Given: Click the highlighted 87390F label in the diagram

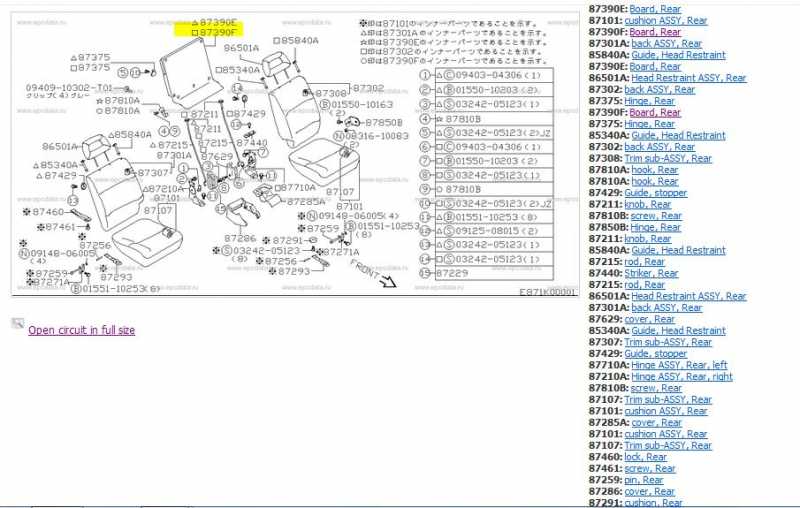Looking at the screenshot, I should [216, 33].
